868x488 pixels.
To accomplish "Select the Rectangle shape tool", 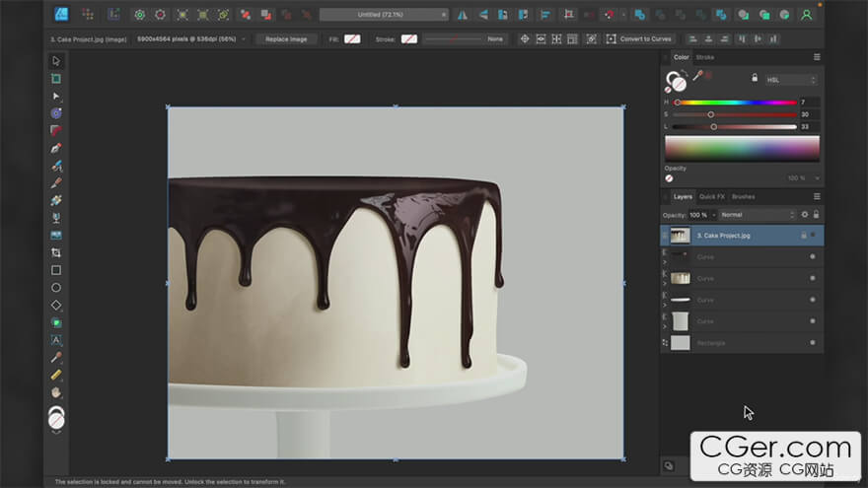I will [x=56, y=270].
